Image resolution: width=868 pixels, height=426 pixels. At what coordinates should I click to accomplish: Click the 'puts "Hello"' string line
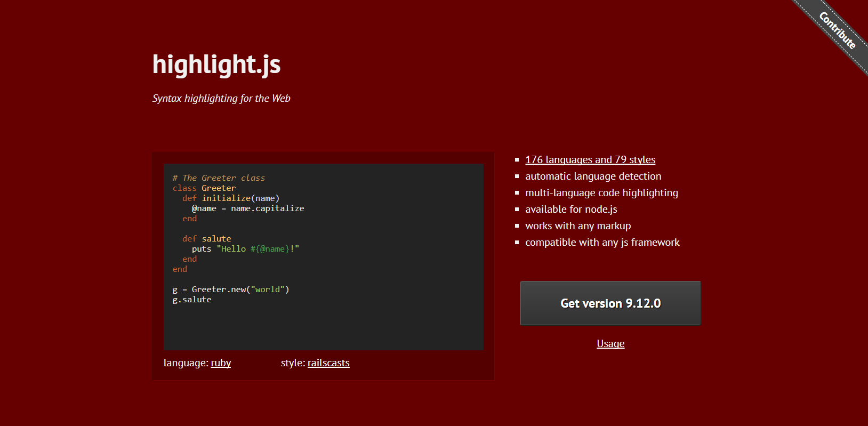tap(245, 249)
